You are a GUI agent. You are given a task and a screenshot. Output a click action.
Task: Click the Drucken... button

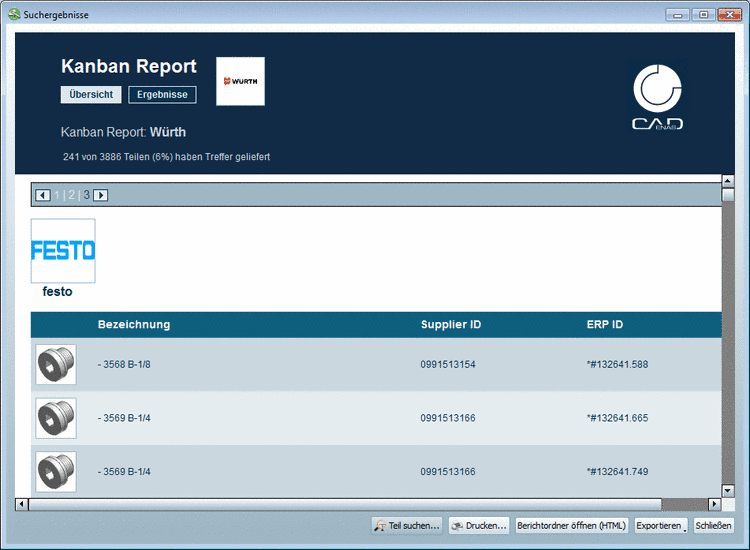pyautogui.click(x=479, y=526)
